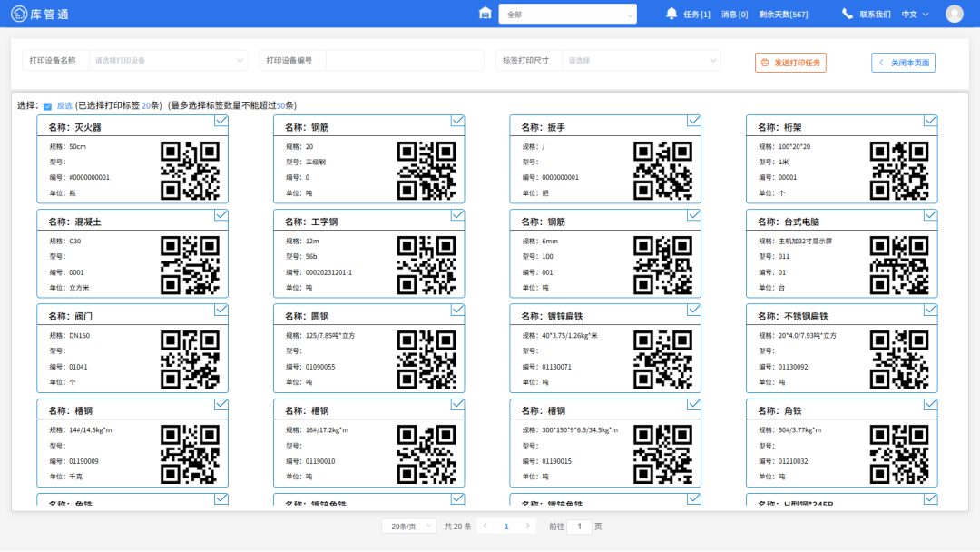The height and width of the screenshot is (552, 980).
Task: Click QR code of 台式电脑 label
Action: [899, 265]
